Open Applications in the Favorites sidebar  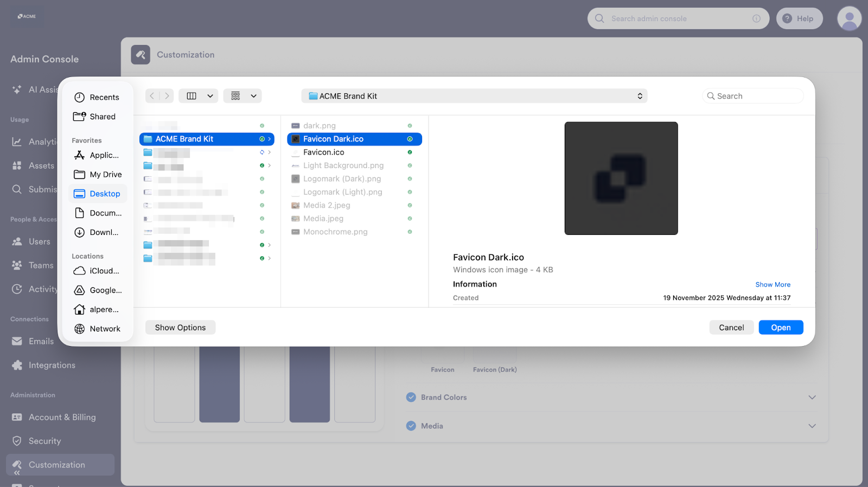tap(98, 155)
